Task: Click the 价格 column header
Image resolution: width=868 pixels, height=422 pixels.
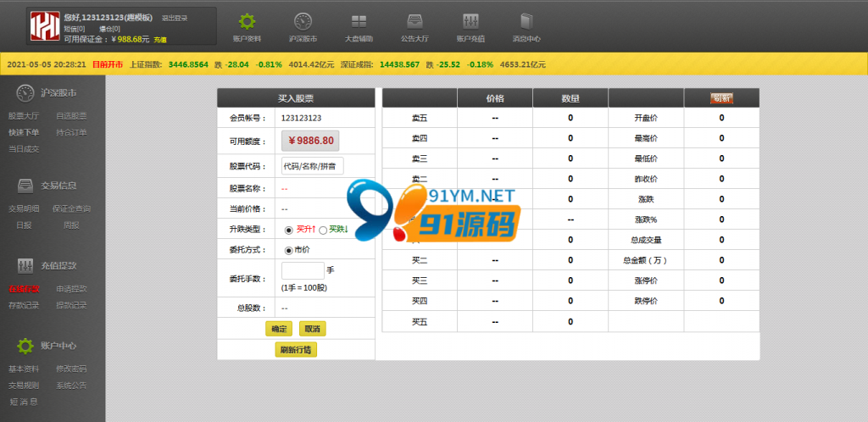Action: tap(495, 98)
